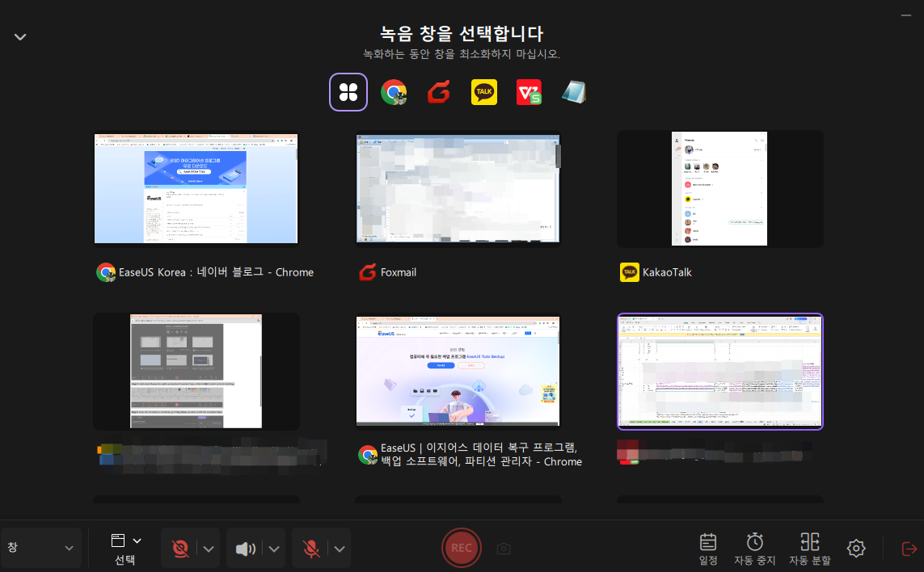Click the screenshot camera icon
This screenshot has width=924, height=572.
[504, 549]
